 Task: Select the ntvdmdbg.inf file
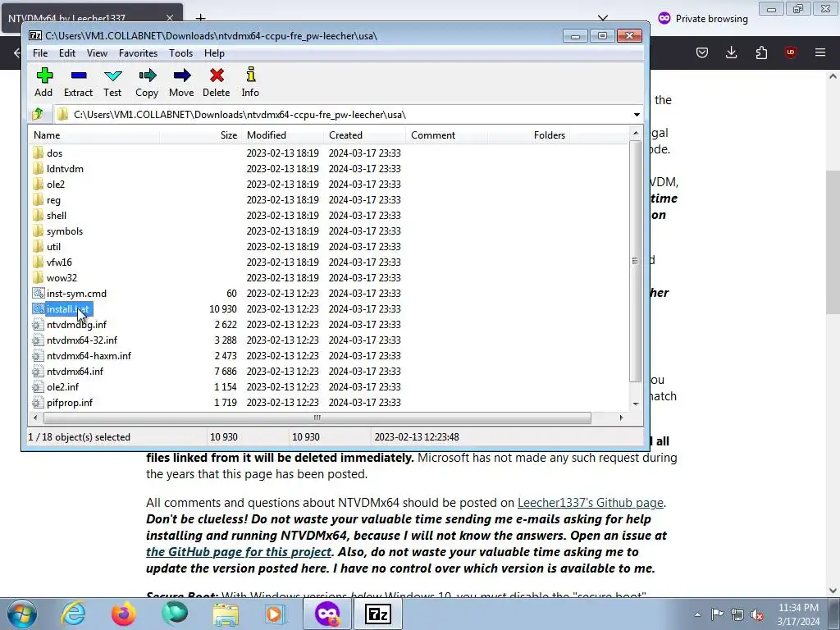pyautogui.click(x=76, y=325)
